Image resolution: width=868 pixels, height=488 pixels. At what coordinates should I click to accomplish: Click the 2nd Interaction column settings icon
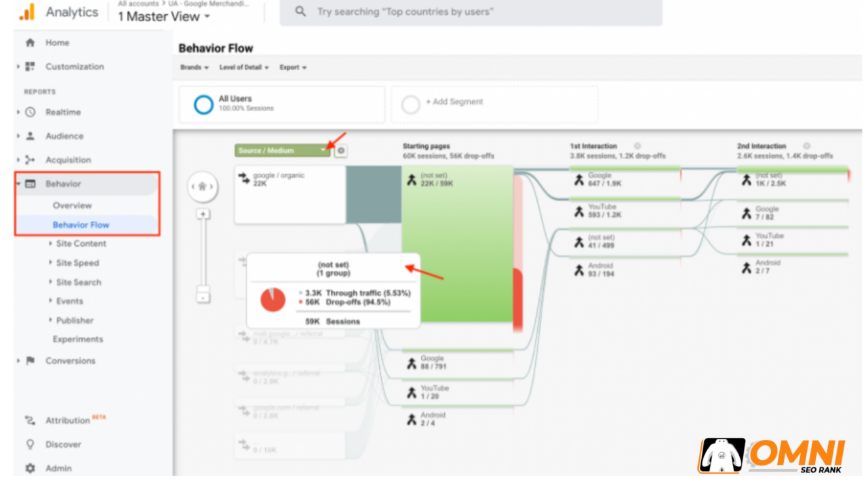806,146
